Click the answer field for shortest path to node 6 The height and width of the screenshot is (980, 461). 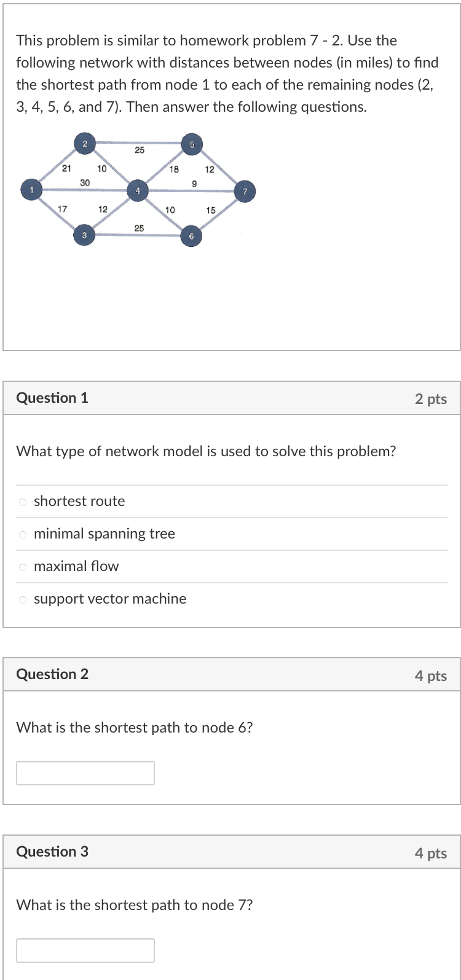85,772
